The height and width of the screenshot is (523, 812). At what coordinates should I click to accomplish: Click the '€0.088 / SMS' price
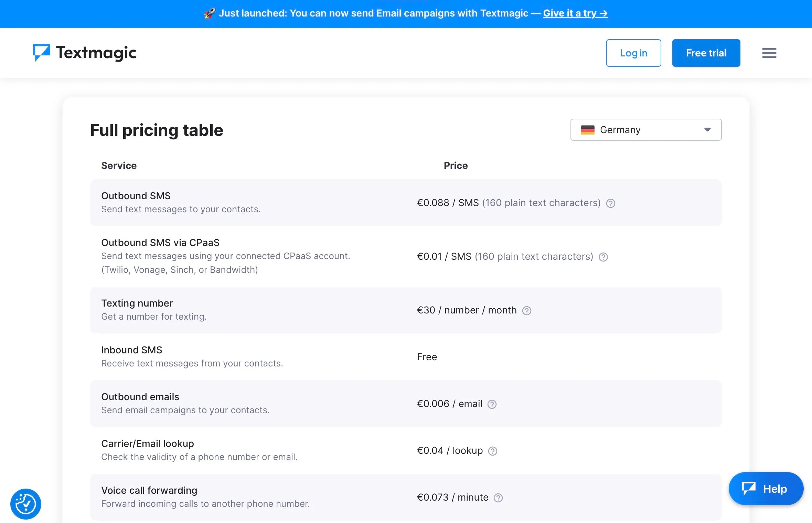coord(448,203)
